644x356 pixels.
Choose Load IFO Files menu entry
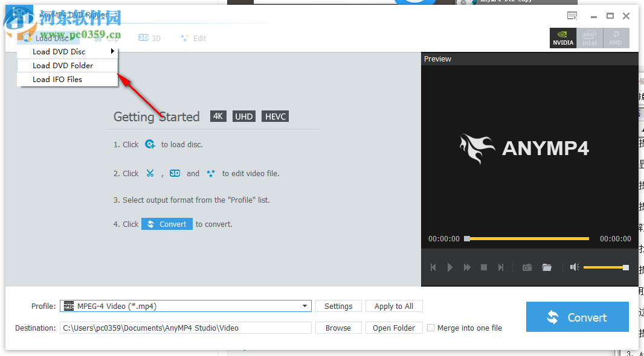pyautogui.click(x=67, y=80)
